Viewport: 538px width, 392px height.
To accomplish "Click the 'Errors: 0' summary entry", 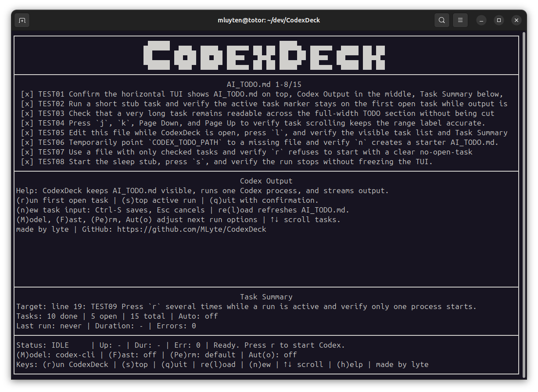I will tap(176, 326).
